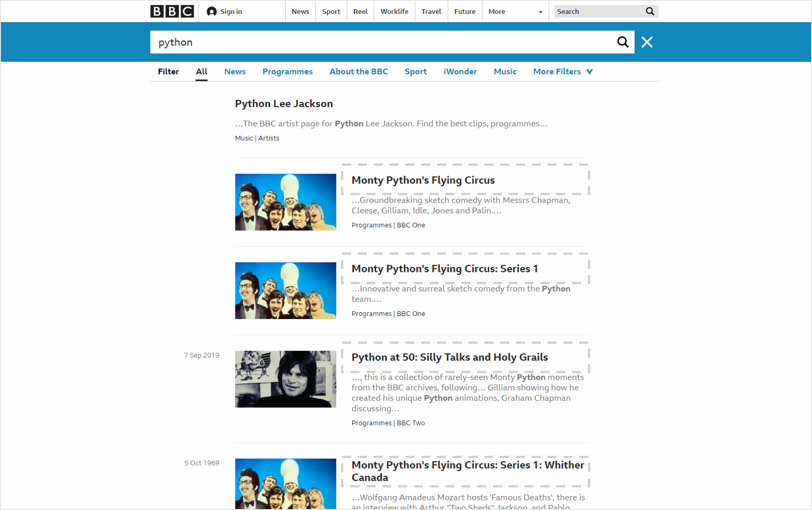Click thumbnail beside Innovative and surreal description
Screen dimensions: 812x510
(x=285, y=290)
